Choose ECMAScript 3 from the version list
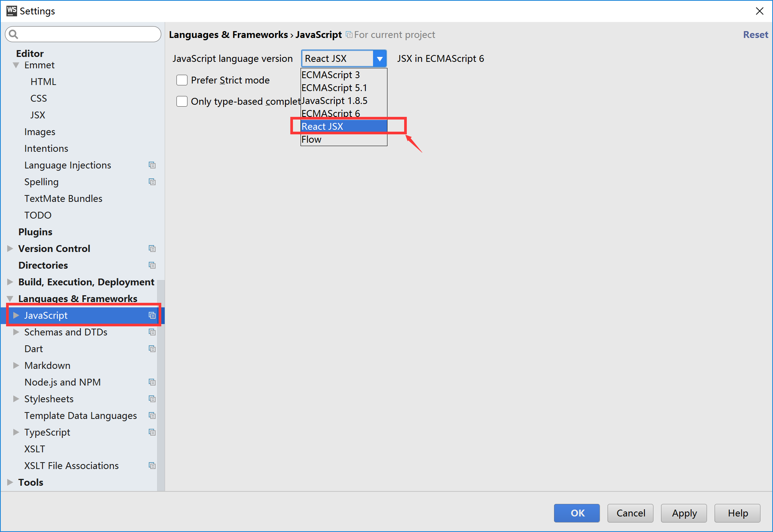773x532 pixels. [x=344, y=75]
